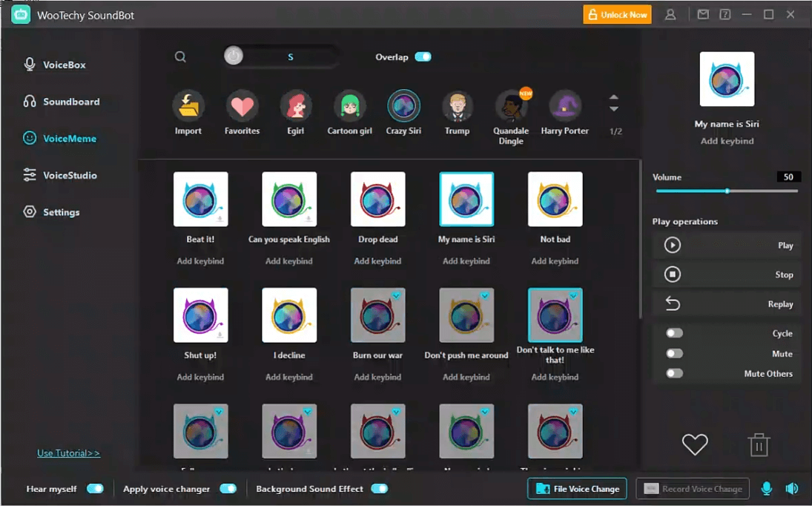The image size is (812, 506).
Task: Add sound to favorites with heart icon
Action: tap(695, 444)
